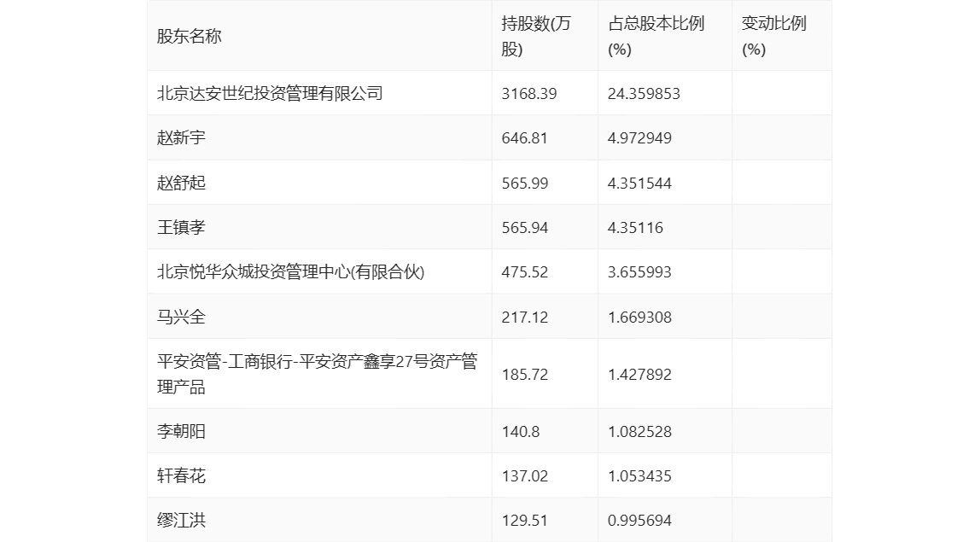Click the percentage 4.351544
Viewport: 980px width, 542px height.
point(639,184)
